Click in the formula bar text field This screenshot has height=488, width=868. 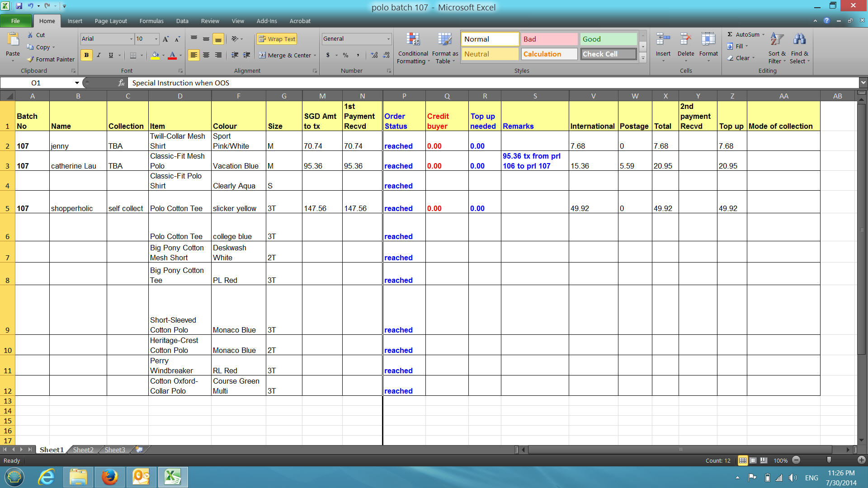[493, 83]
